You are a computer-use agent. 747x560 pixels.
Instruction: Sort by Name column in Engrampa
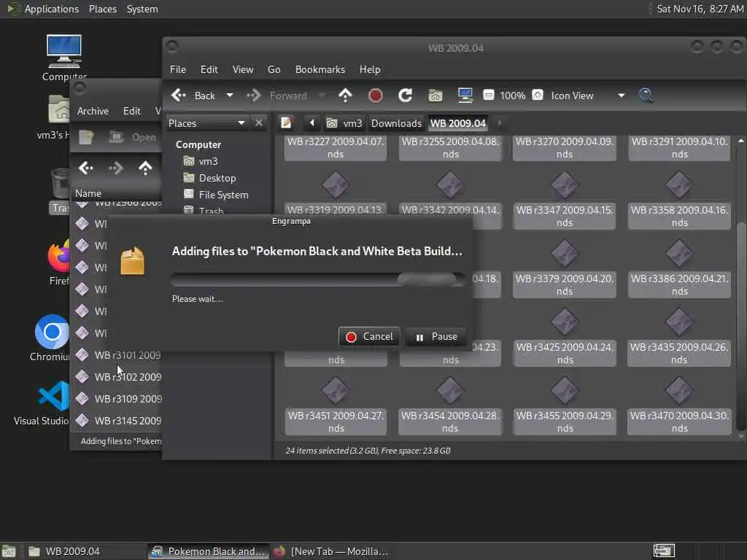[117, 193]
